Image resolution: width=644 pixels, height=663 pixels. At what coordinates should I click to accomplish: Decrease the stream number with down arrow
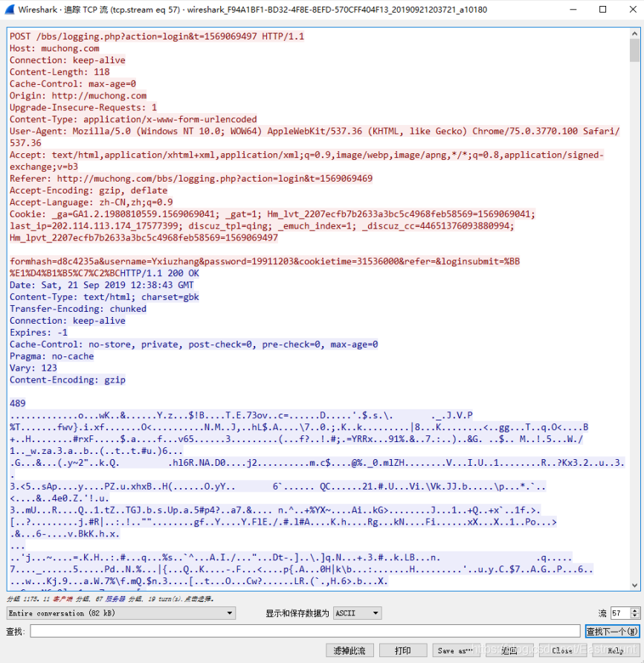634,616
